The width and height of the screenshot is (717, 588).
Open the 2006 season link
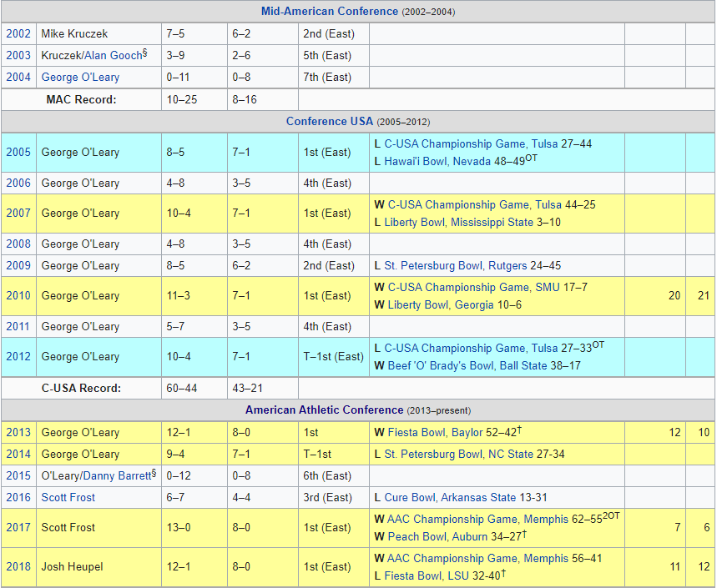point(18,183)
